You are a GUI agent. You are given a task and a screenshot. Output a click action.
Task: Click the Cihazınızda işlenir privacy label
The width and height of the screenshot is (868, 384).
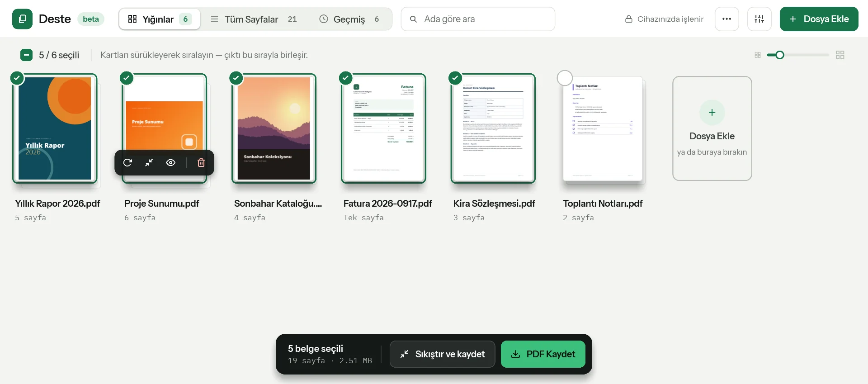point(664,19)
